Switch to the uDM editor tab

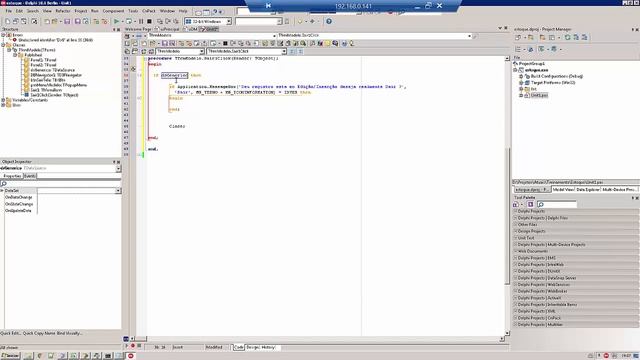point(191,29)
